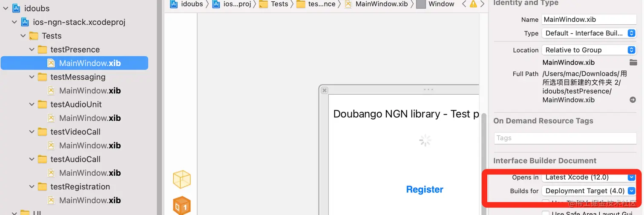644x215 pixels.
Task: Click the reveal-in-Finder arrow by Full Path
Action: [633, 100]
